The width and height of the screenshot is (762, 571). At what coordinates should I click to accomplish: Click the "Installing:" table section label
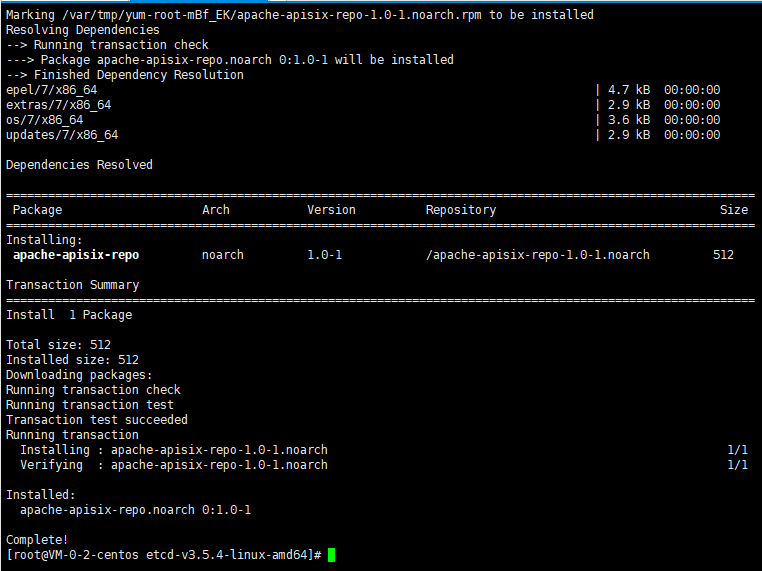pyautogui.click(x=44, y=240)
